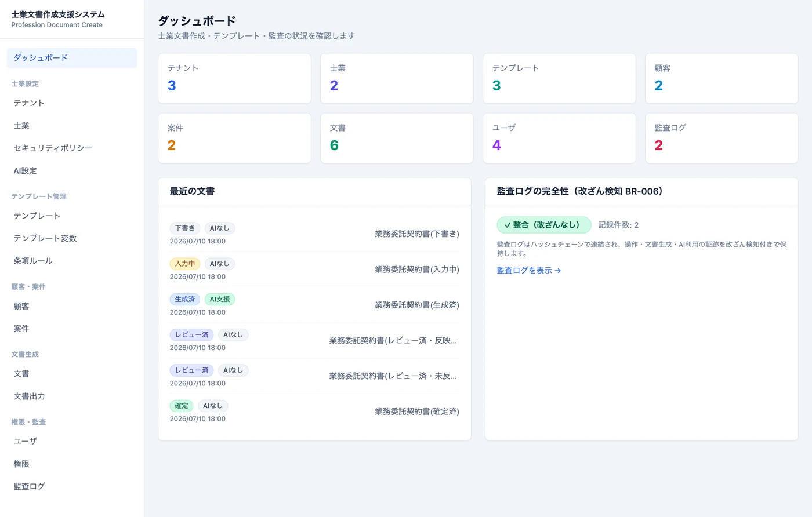Open the 監査ログ count card
Screen dimensions: 812x517
[x=722, y=139]
